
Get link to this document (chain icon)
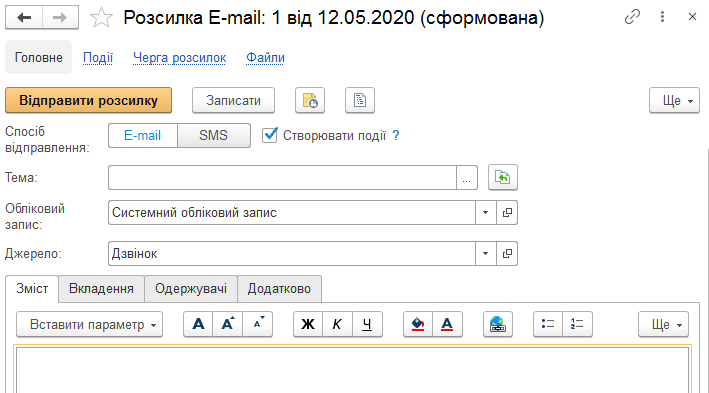tap(632, 17)
